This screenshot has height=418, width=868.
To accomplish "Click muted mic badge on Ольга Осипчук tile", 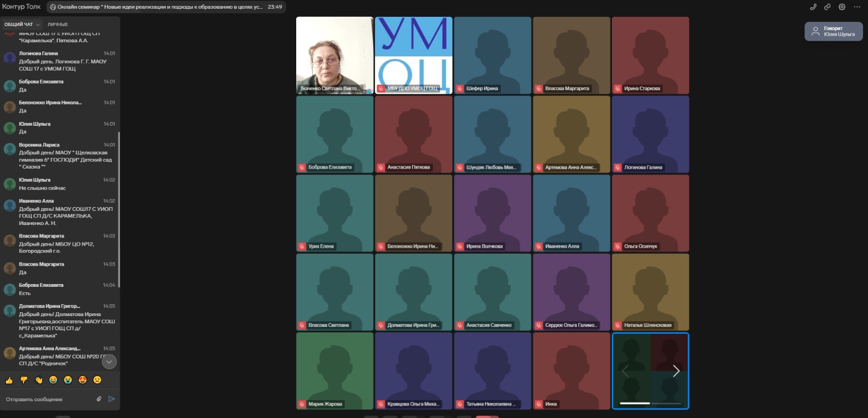I will pyautogui.click(x=617, y=246).
